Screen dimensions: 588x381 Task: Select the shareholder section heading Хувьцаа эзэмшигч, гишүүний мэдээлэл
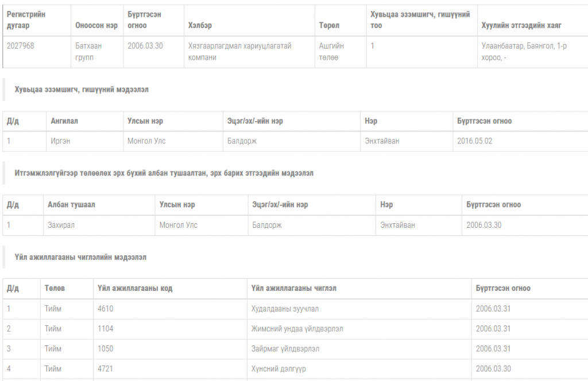[x=82, y=90]
